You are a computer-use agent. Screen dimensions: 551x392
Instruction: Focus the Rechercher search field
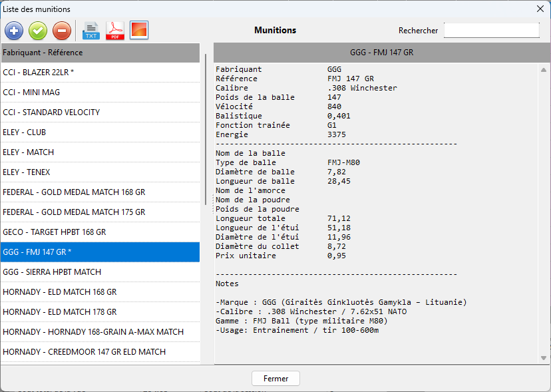pos(491,30)
